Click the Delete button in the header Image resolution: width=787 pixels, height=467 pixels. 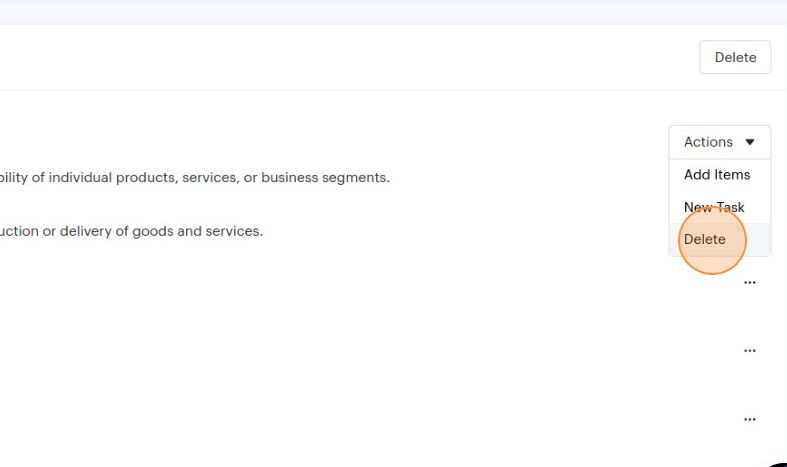click(x=735, y=57)
